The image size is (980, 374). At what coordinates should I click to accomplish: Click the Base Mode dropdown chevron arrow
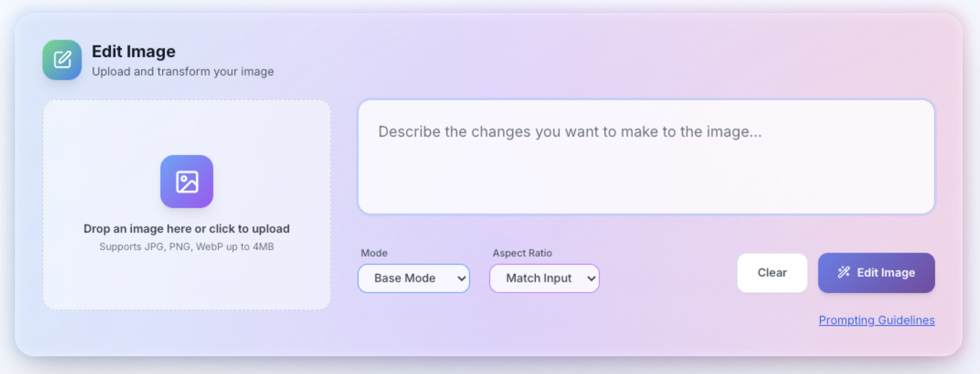click(461, 278)
